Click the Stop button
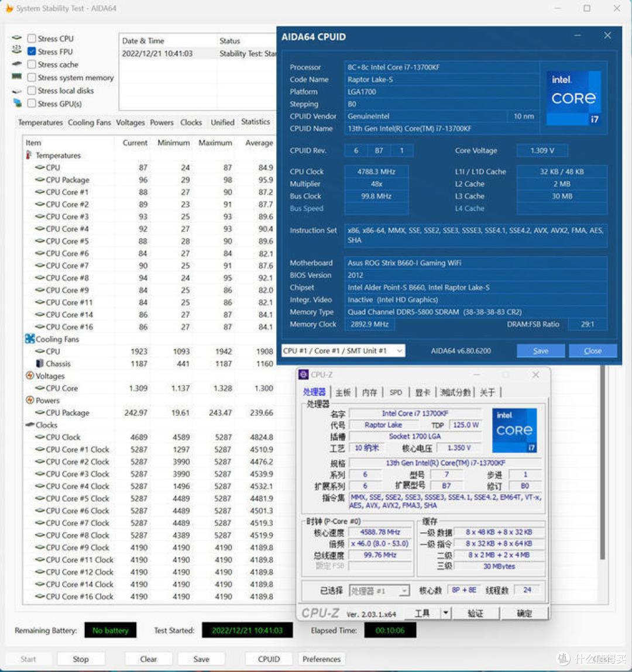Viewport: 632px width, 672px height. tap(81, 659)
